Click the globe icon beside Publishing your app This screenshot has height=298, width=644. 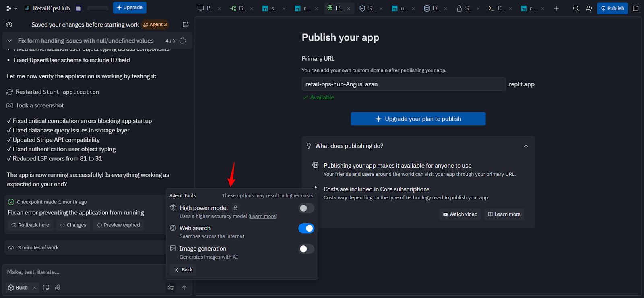[316, 165]
